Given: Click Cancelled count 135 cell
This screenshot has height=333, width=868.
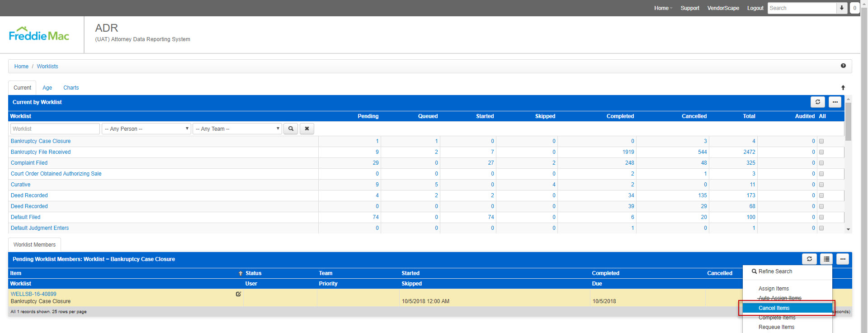Looking at the screenshot, I should (702, 195).
